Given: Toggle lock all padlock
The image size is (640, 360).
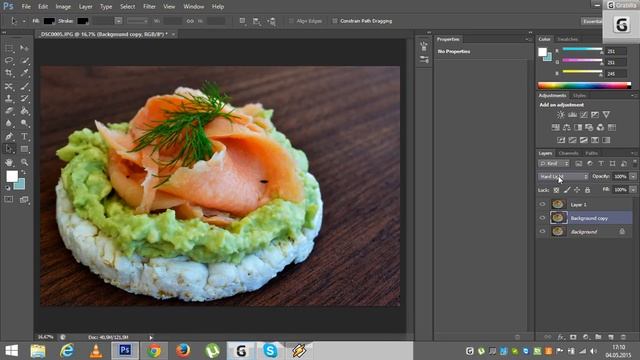Looking at the screenshot, I should (587, 190).
